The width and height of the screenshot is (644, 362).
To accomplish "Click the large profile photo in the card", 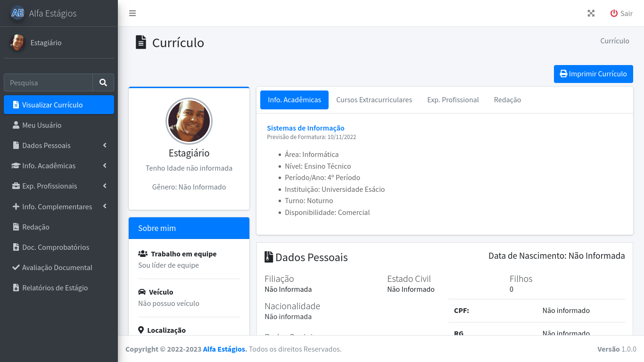I will click(x=189, y=121).
